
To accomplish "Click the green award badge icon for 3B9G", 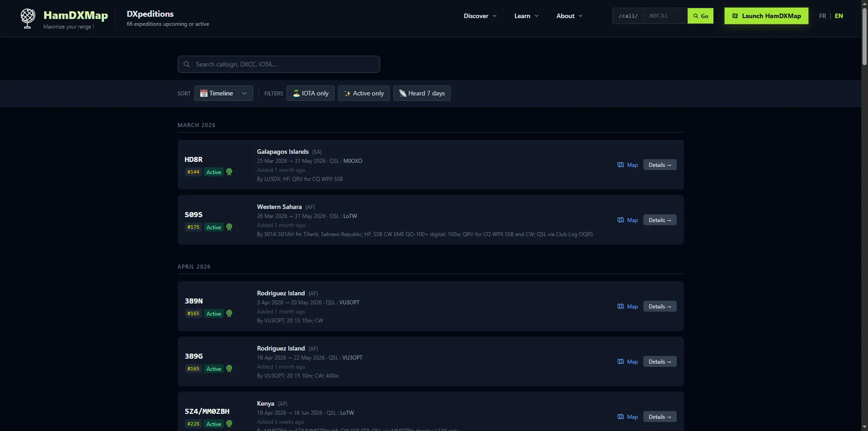I will point(229,369).
